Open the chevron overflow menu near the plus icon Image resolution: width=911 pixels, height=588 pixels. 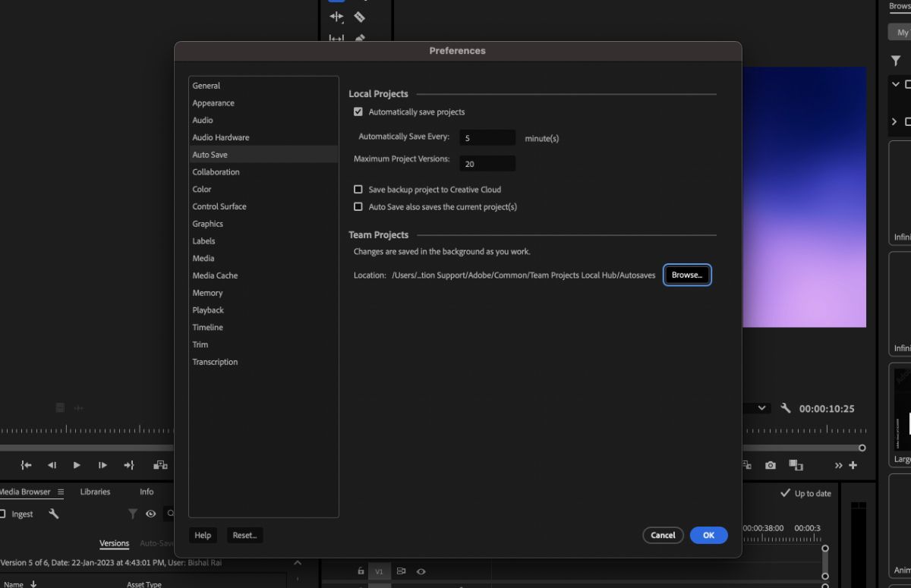(839, 465)
